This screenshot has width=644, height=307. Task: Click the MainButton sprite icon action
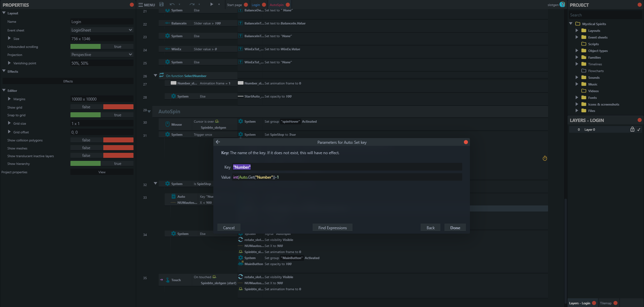point(240,264)
